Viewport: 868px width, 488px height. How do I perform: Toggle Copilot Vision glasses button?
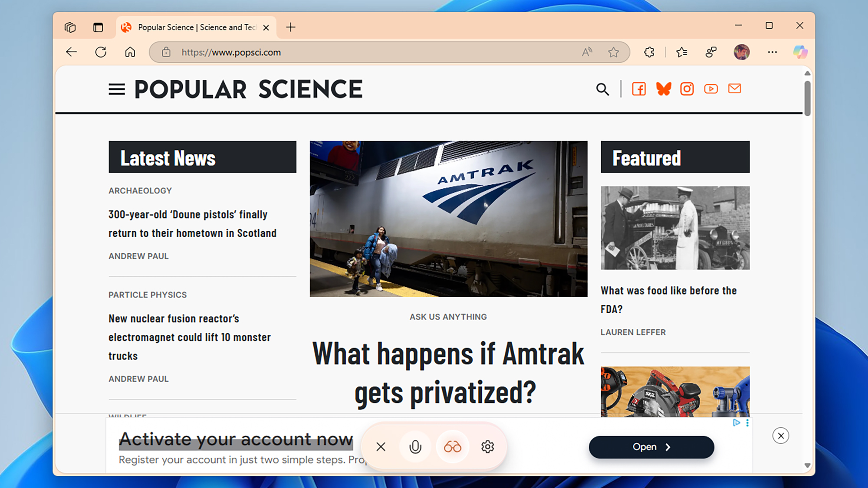[x=452, y=447]
